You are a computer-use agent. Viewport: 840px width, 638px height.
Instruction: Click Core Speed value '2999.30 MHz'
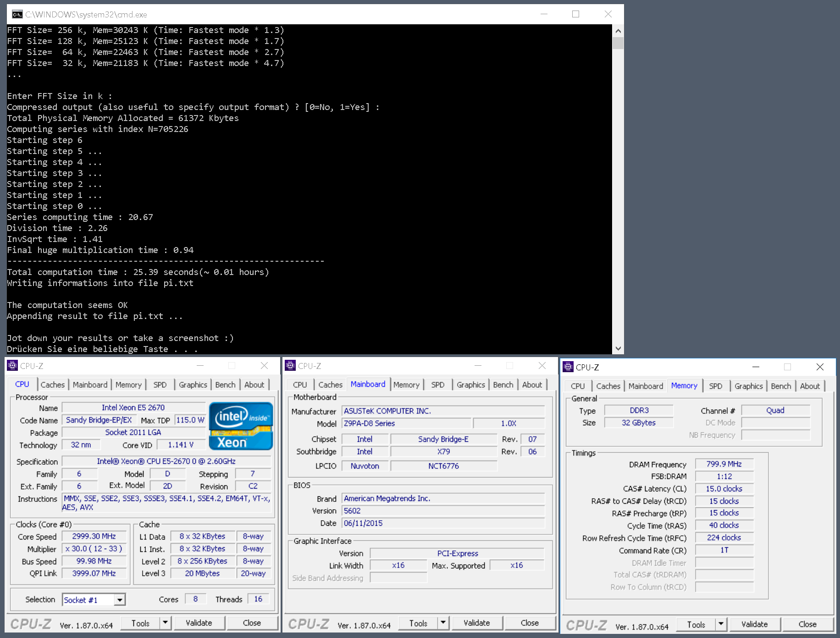[x=94, y=536]
